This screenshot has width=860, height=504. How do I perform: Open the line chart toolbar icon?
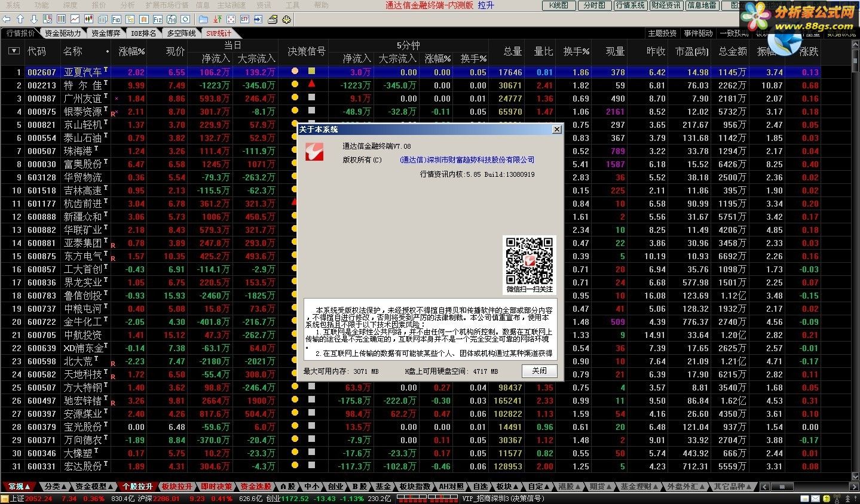point(75,19)
